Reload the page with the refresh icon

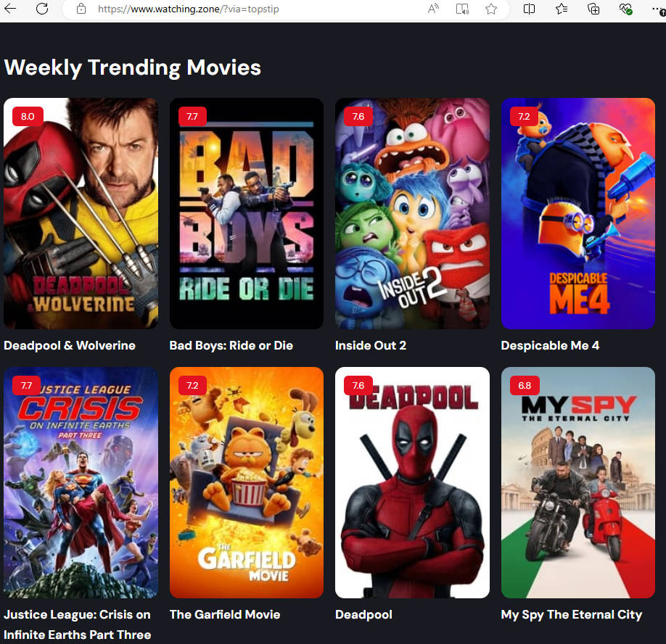(x=42, y=9)
